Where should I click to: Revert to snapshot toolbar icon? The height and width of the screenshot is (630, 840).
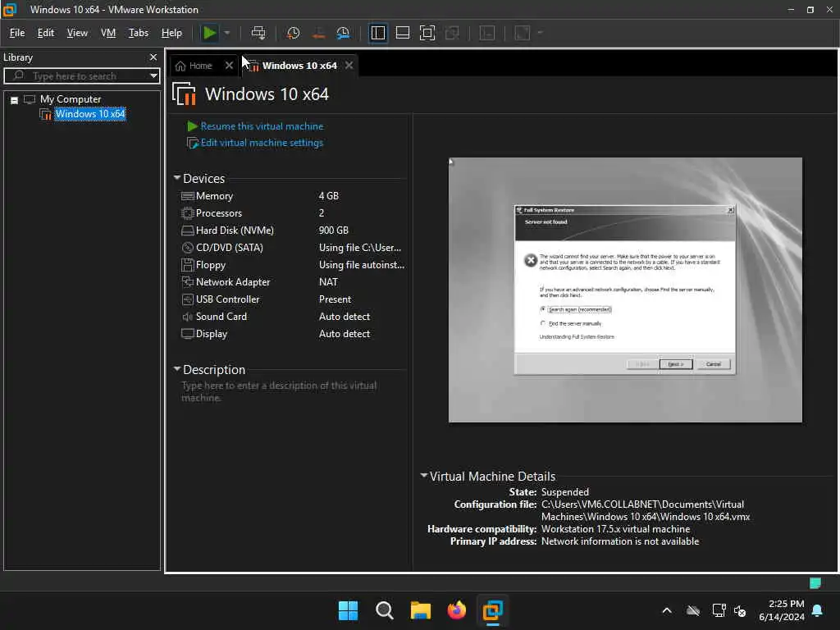(x=318, y=33)
